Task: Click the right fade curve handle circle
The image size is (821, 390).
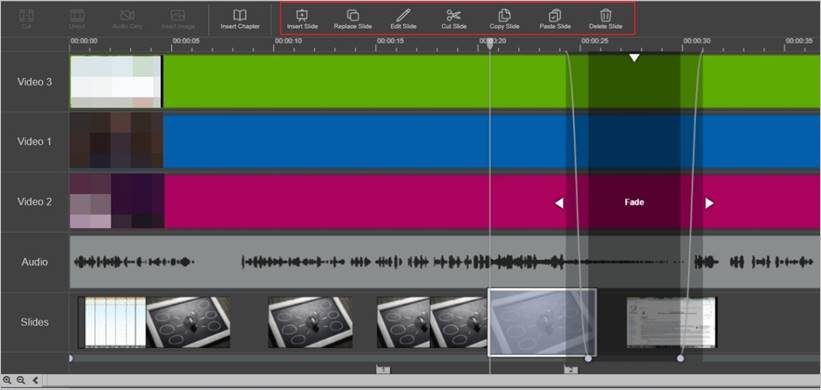Action: coord(680,359)
